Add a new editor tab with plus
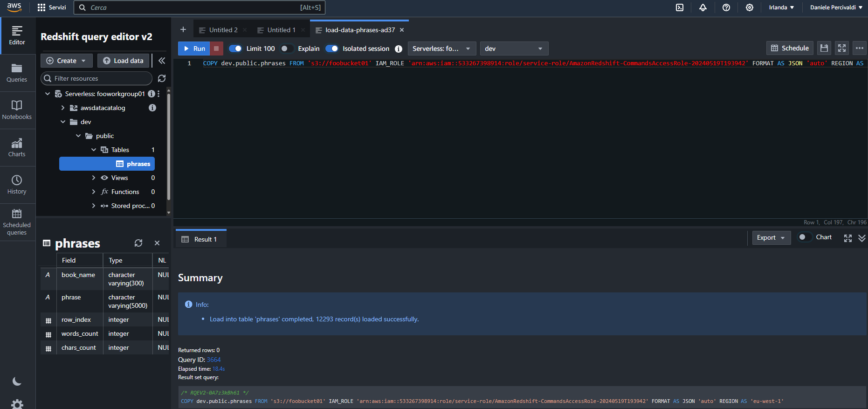The width and height of the screenshot is (868, 409). coord(183,29)
